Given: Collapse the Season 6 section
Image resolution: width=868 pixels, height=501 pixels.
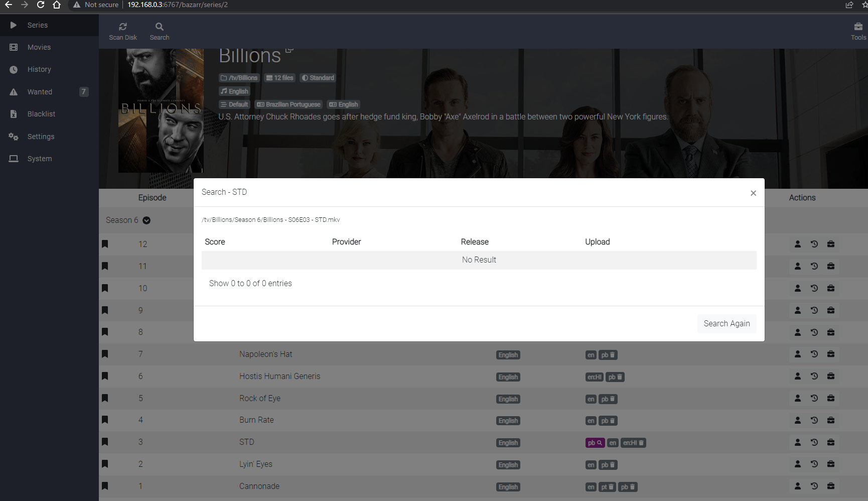Looking at the screenshot, I should [147, 220].
